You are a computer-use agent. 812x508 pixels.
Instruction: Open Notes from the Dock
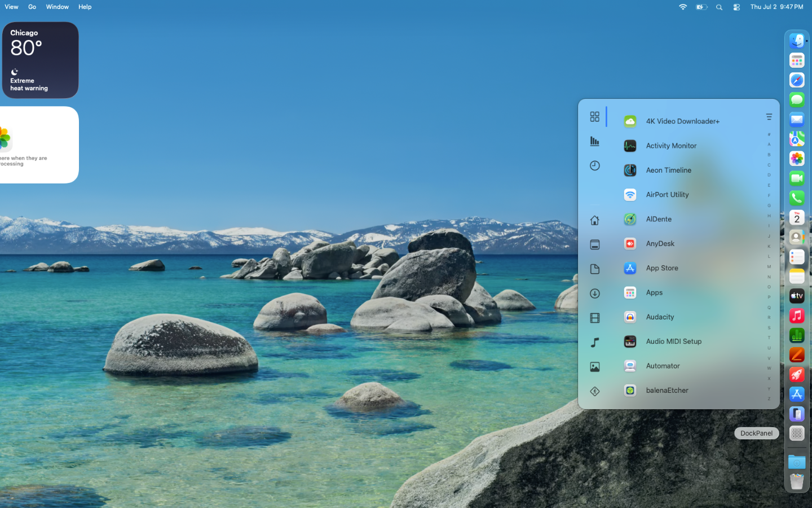[797, 277]
